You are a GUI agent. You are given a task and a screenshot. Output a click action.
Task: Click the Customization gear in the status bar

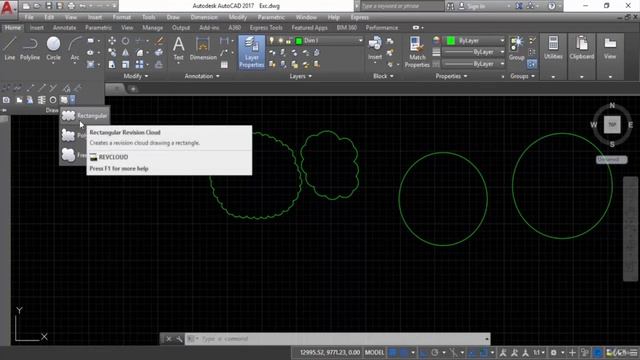click(553, 352)
